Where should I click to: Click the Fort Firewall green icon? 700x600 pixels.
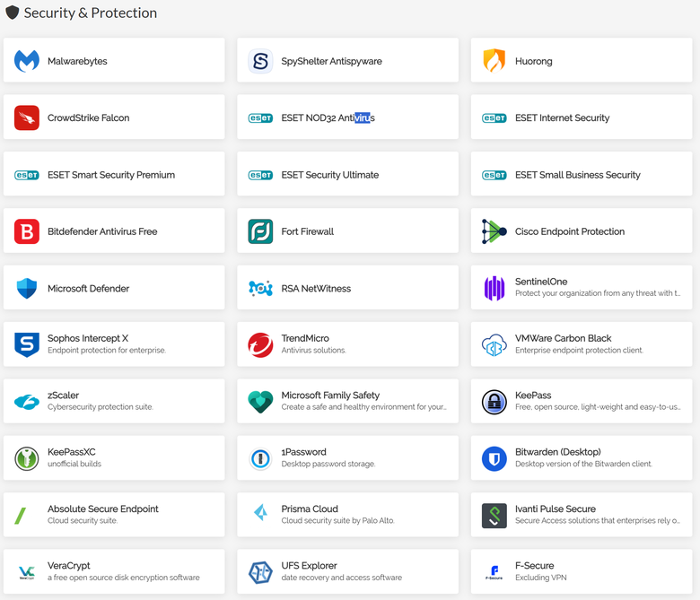[260, 231]
